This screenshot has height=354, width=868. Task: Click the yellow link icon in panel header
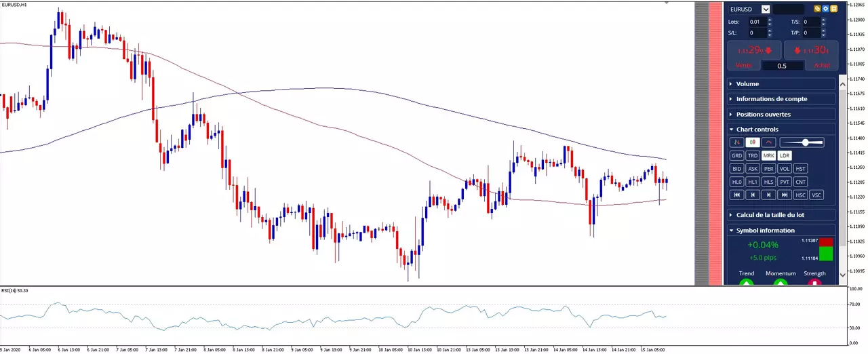pos(817,9)
